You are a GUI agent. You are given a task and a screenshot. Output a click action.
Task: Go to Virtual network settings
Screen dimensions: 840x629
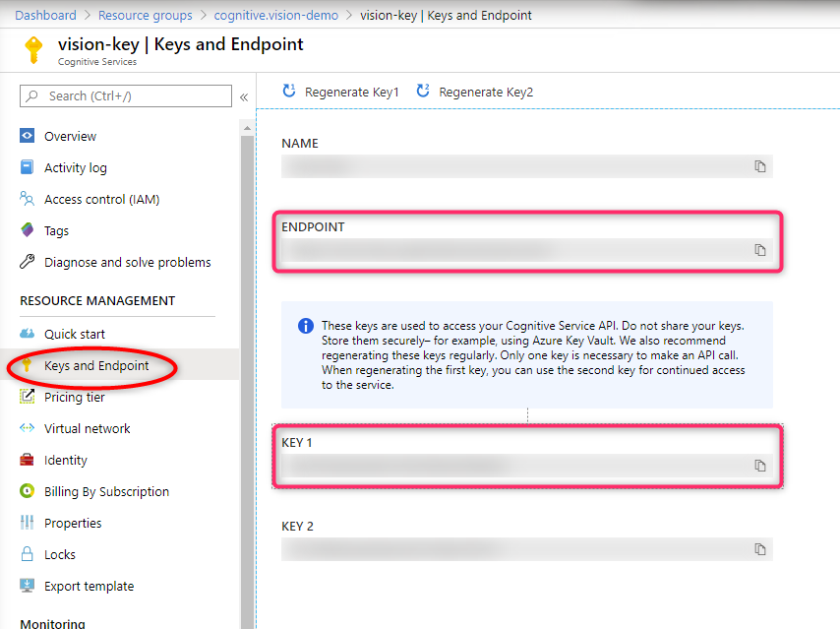pyautogui.click(x=88, y=428)
